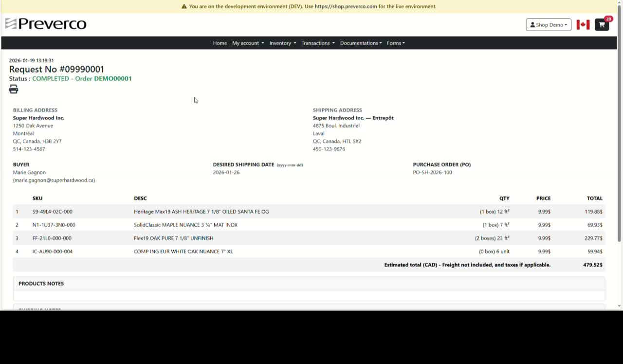This screenshot has width=623, height=364.
Task: Click the order number DEMO00001
Action: 113,78
